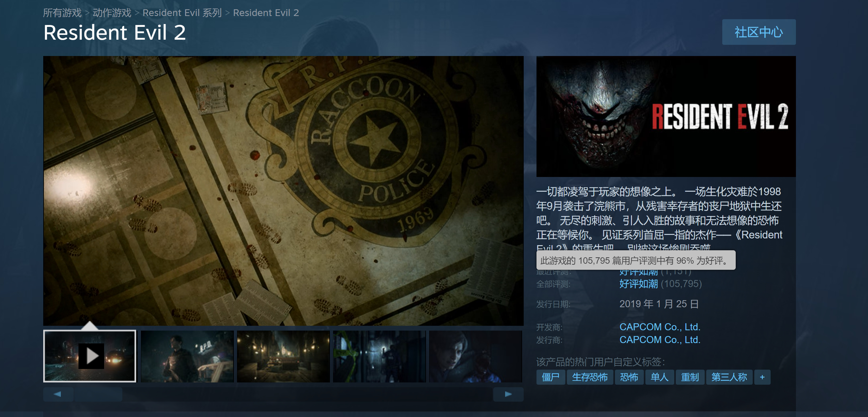868x417 pixels.
Task: Open Resident Evil 系列 breadcrumb link
Action: point(182,13)
